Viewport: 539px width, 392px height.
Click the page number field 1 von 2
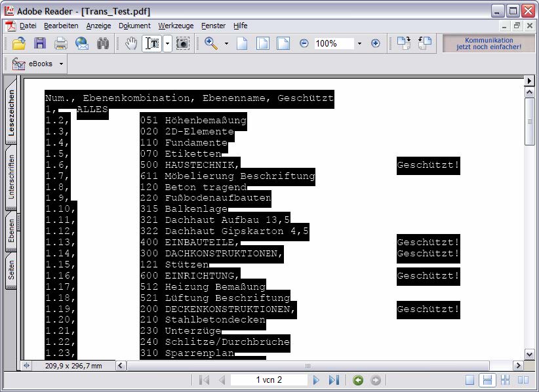pos(269,380)
